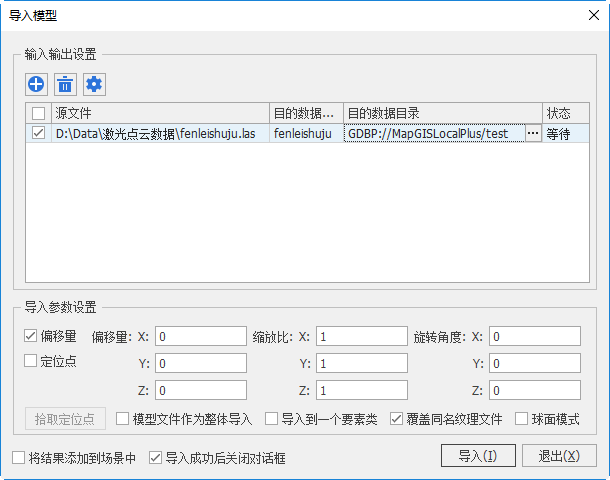Click the 缩放比 Y input field
The width and height of the screenshot is (610, 480).
coord(361,363)
